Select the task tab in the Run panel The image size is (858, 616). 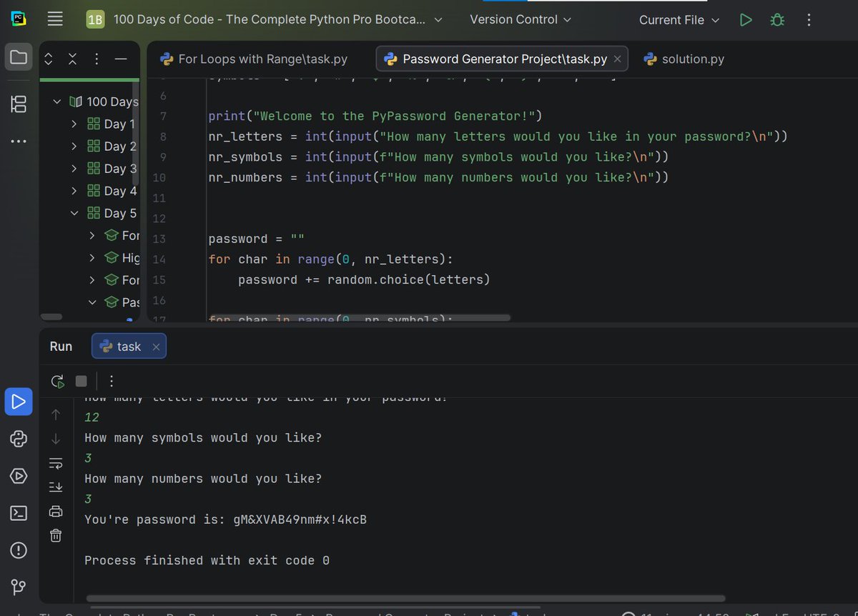129,347
